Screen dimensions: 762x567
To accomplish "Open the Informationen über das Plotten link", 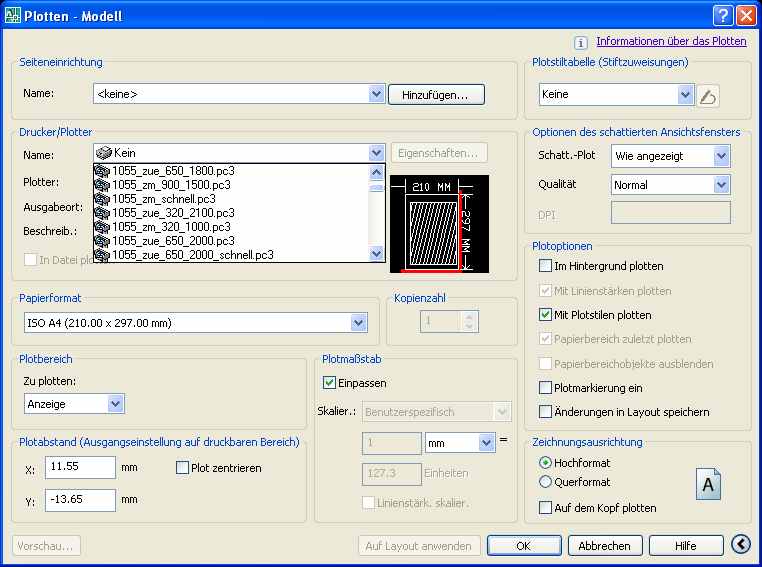I will click(x=671, y=41).
